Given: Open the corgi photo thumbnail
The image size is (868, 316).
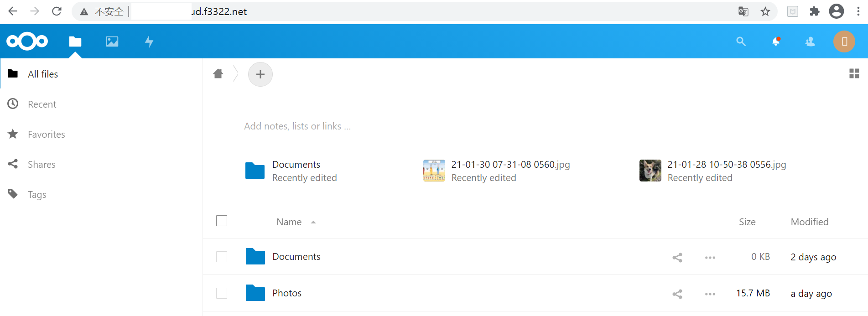Looking at the screenshot, I should [x=650, y=171].
